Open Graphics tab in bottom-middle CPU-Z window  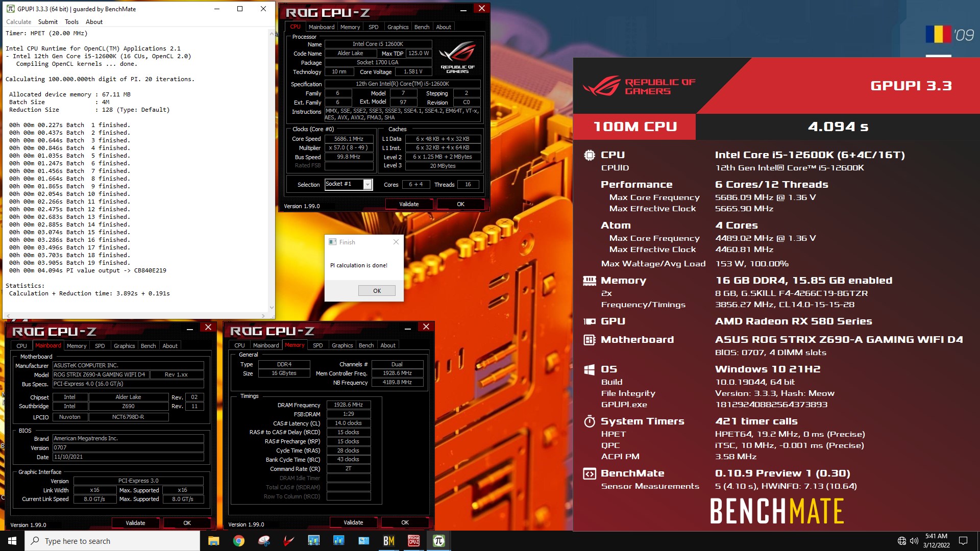click(342, 345)
